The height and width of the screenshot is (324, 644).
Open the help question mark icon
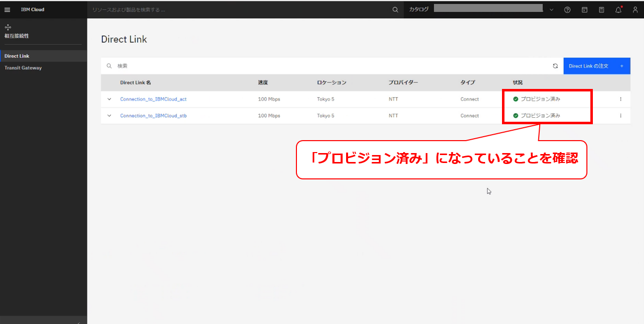coord(568,9)
